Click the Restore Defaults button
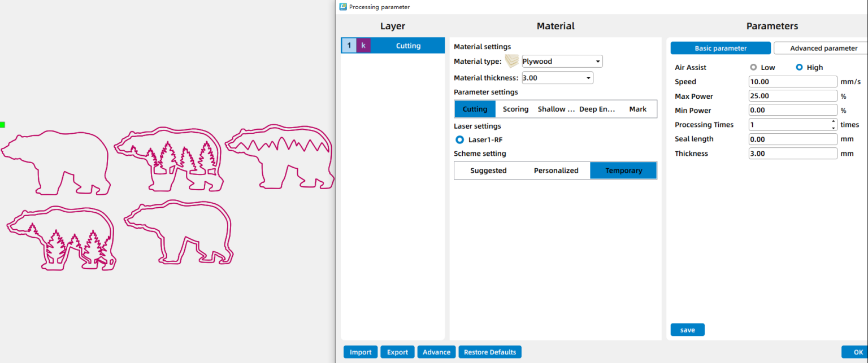 (x=489, y=352)
